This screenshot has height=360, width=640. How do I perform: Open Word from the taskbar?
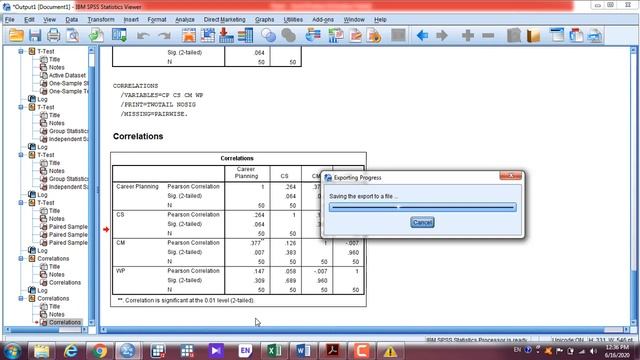click(x=303, y=351)
